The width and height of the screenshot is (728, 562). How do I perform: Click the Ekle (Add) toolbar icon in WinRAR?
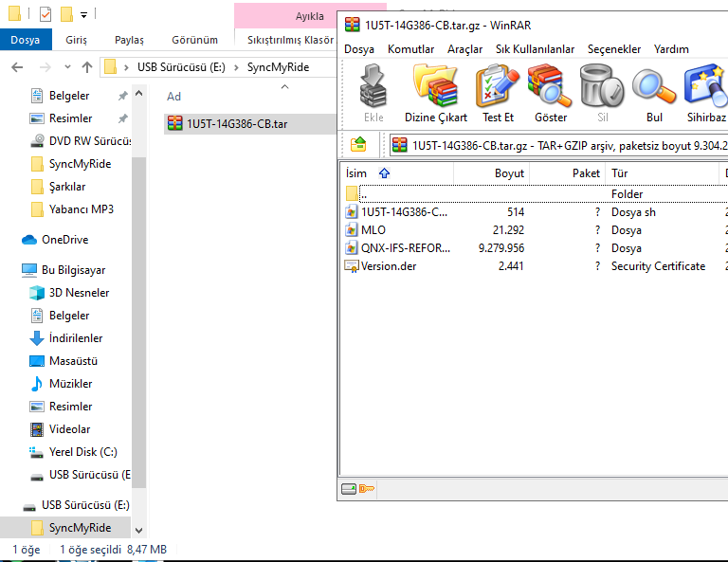373,93
